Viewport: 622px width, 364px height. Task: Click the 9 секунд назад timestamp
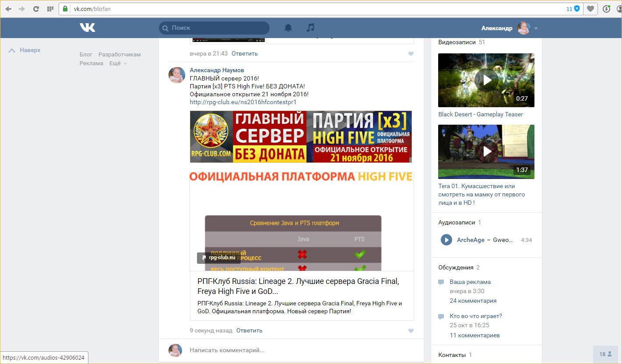[211, 330]
